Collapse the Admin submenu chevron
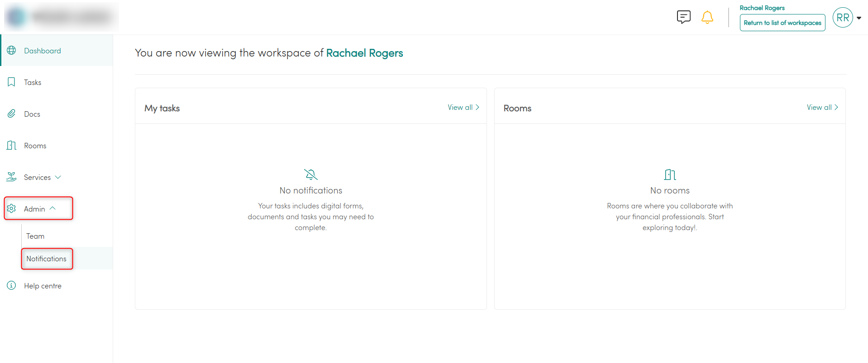 tap(52, 208)
